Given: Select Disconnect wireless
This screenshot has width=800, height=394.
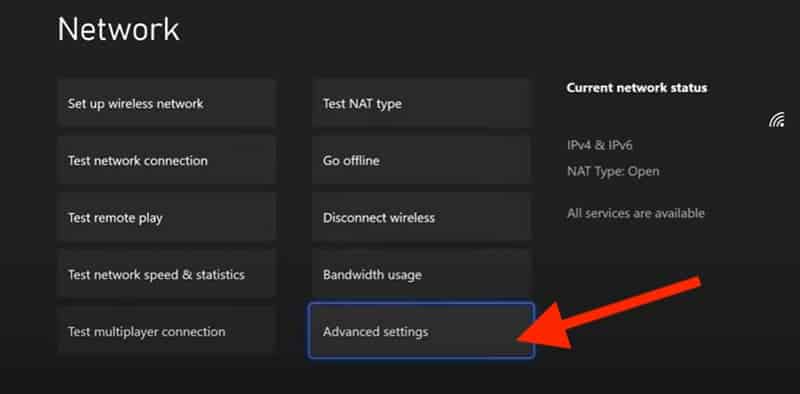Looking at the screenshot, I should 421,218.
